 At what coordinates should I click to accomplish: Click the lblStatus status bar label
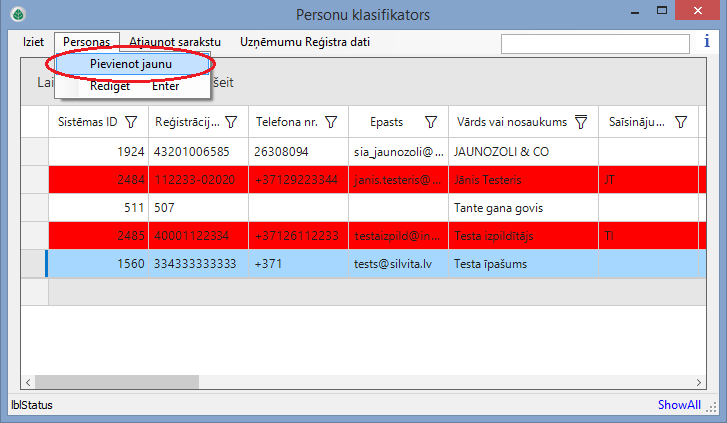(32, 405)
